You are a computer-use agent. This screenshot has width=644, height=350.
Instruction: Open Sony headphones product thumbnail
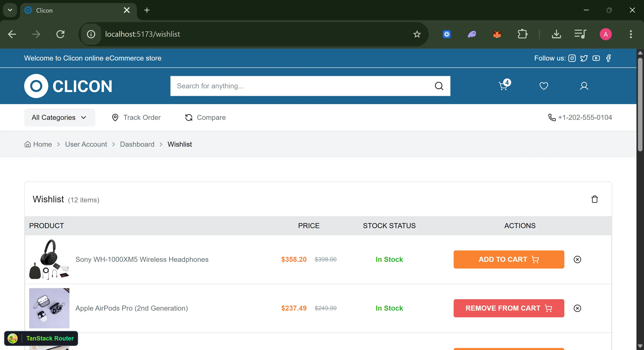click(49, 259)
